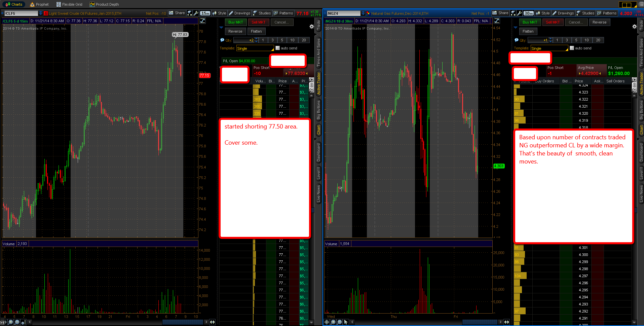This screenshot has width=644, height=326.
Task: Open Studies menu on CLF5 chart
Action: click(x=262, y=13)
